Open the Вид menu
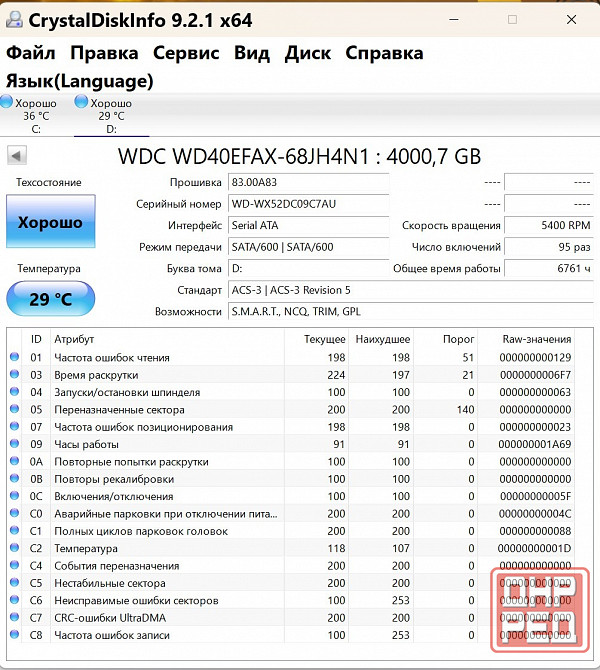This screenshot has height=670, width=600. pos(252,53)
